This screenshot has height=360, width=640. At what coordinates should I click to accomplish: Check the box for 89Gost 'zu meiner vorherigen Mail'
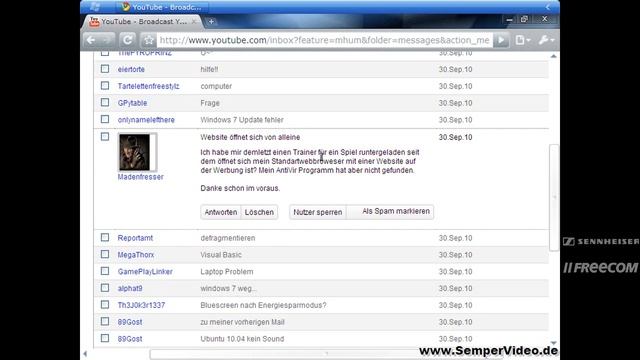click(105, 321)
